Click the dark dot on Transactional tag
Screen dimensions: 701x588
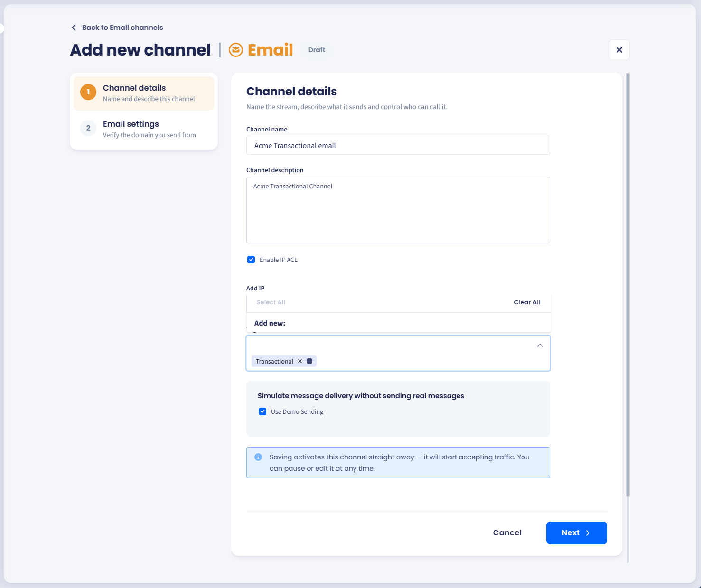click(x=309, y=361)
